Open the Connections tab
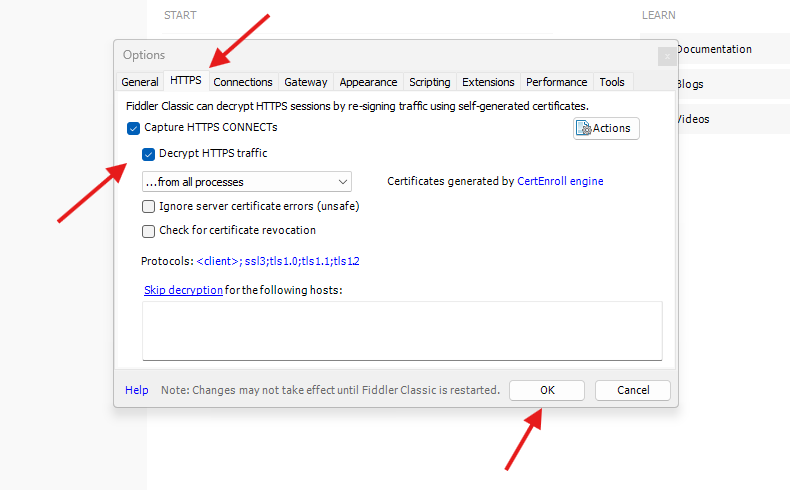Image resolution: width=790 pixels, height=490 pixels. pyautogui.click(x=243, y=82)
